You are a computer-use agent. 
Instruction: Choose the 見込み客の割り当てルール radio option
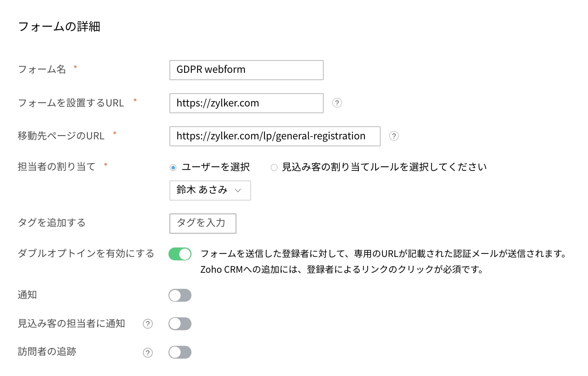coord(274,167)
